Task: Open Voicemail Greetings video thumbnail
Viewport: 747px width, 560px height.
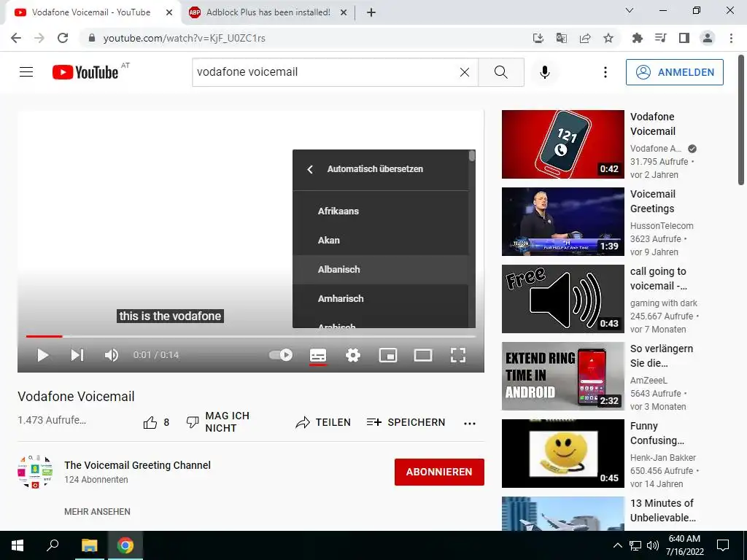Action: (562, 222)
